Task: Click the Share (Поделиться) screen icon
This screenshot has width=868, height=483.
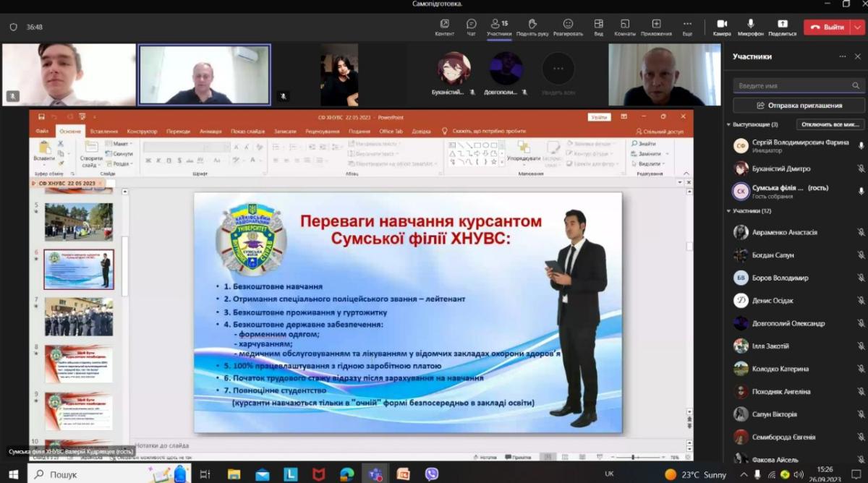Action: tap(782, 27)
